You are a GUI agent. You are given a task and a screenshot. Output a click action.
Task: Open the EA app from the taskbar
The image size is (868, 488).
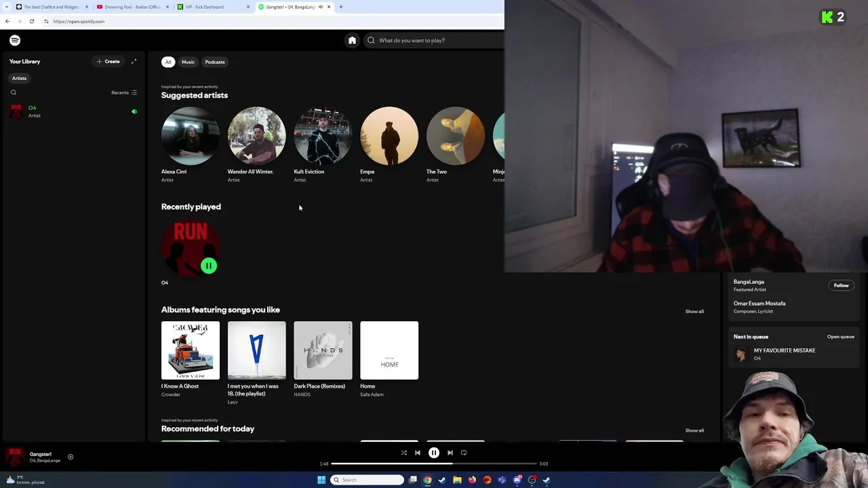tap(487, 480)
